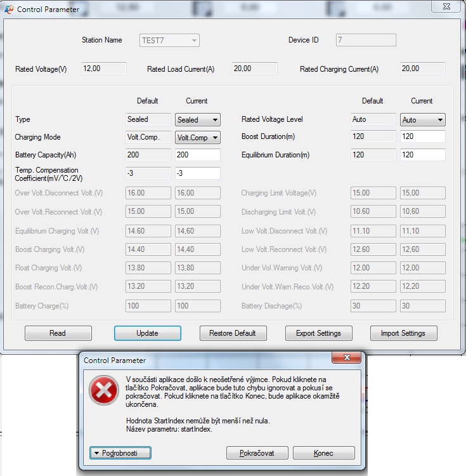
Task: Open the Station Name dropdown showing TEST7
Action: 169,41
